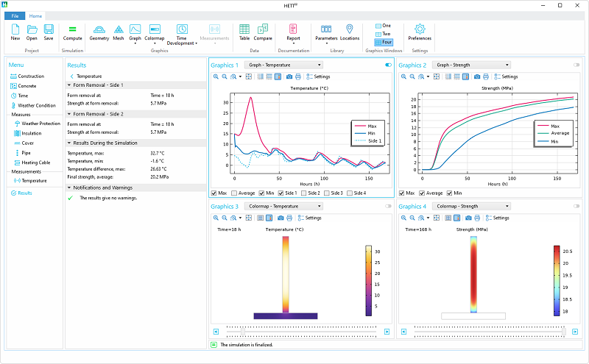Collapse the Form Removal - Side 1 section
This screenshot has height=364, width=589.
(x=70, y=85)
